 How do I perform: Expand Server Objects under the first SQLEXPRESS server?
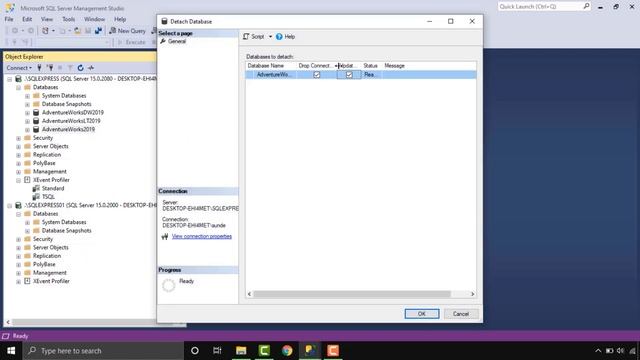point(18,147)
